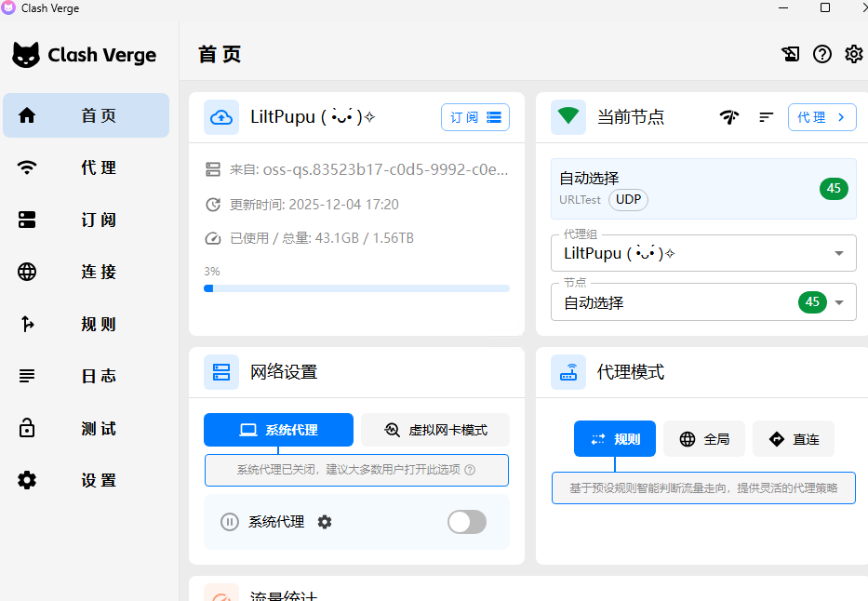
Task: Open settings via top-right gear icon
Action: coord(853,54)
